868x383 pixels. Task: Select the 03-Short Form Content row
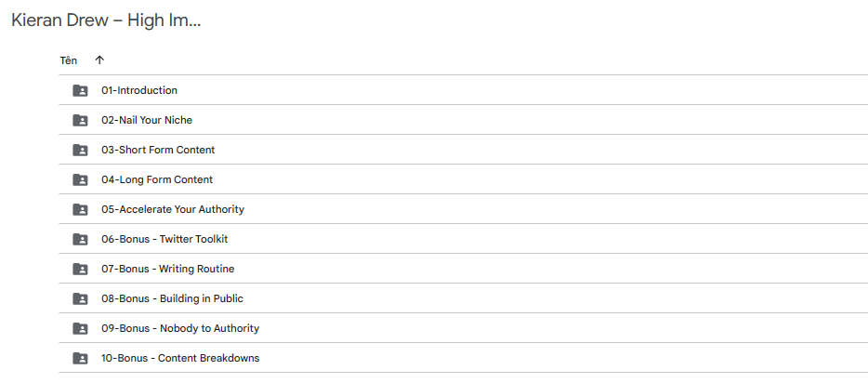(464, 150)
